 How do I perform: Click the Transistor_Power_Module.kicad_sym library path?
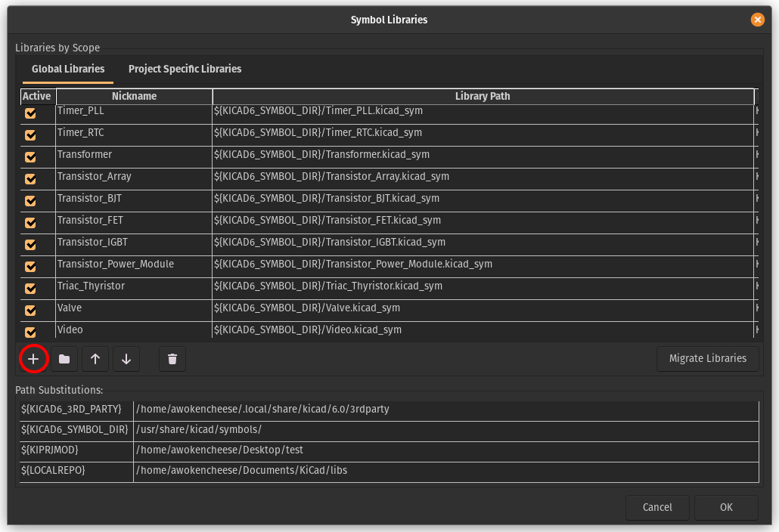click(483, 266)
